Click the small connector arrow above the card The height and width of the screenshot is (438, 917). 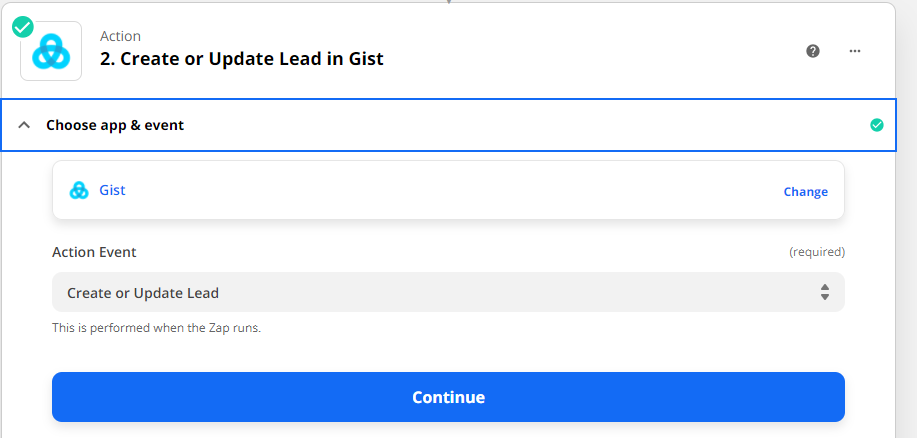[448, 2]
